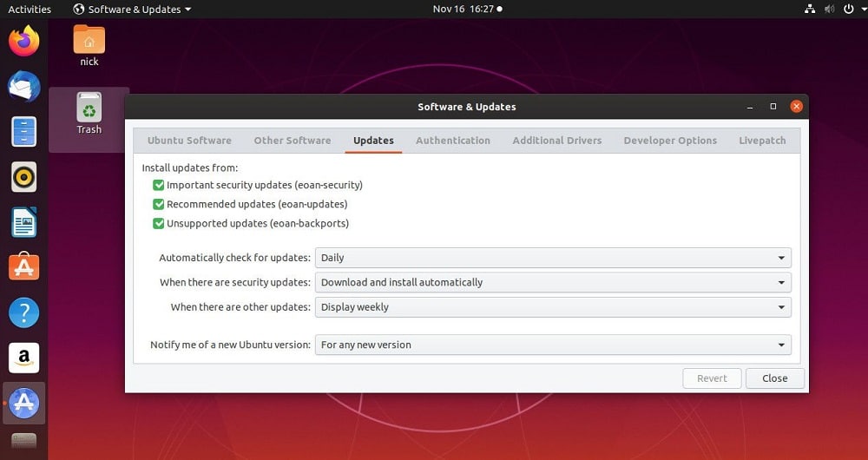Open Firefox from the dock

point(23,42)
